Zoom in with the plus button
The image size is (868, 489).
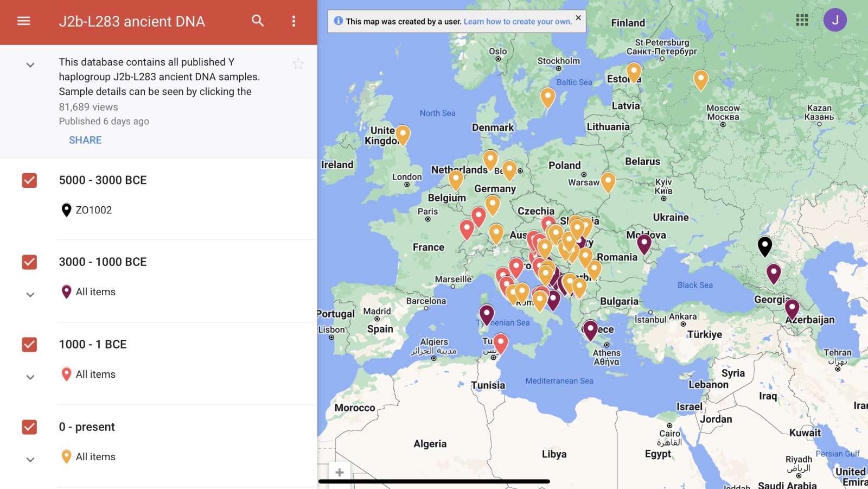point(340,472)
